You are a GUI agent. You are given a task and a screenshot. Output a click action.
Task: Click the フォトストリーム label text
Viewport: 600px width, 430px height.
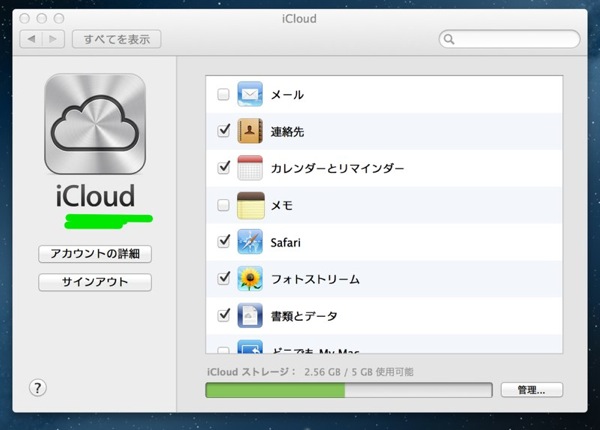coord(315,279)
